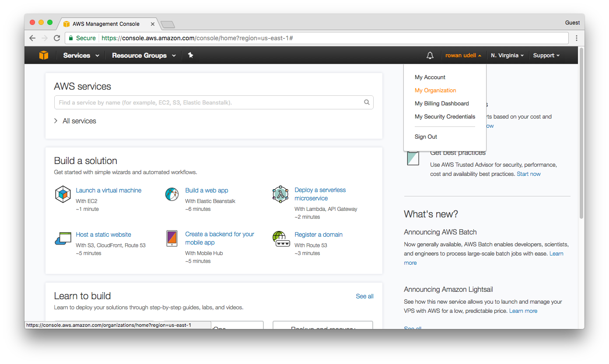Open My Security Credentials
Screen dimensions: 609x364
click(445, 116)
